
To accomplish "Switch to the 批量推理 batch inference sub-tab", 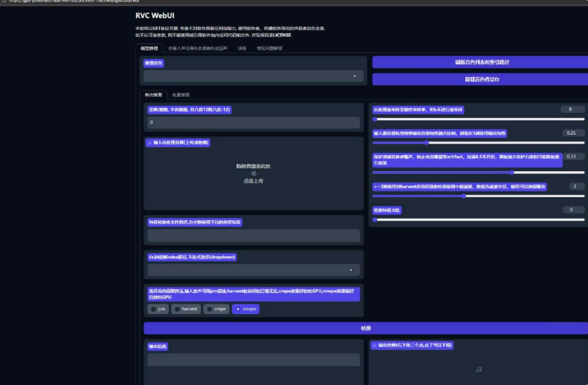I will [x=181, y=95].
